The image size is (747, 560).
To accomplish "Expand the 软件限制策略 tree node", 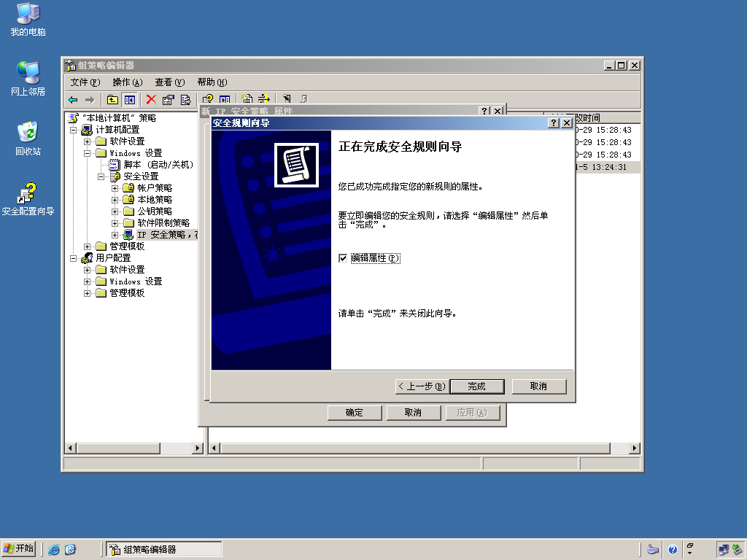I will pos(115,223).
